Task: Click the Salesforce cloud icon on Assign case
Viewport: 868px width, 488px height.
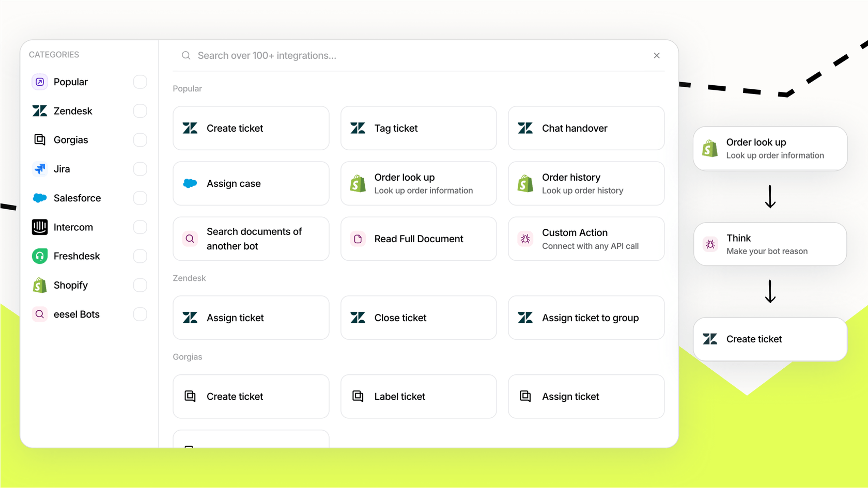Action: pos(190,183)
